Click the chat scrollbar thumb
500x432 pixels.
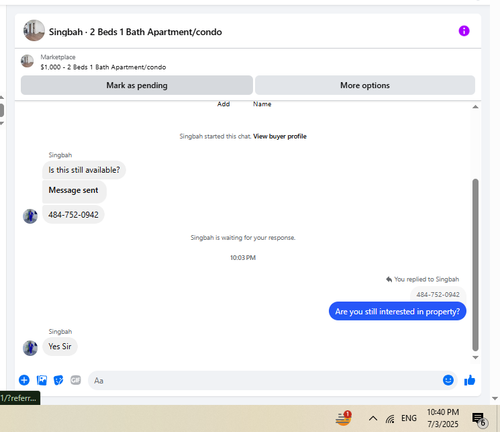pos(476,265)
